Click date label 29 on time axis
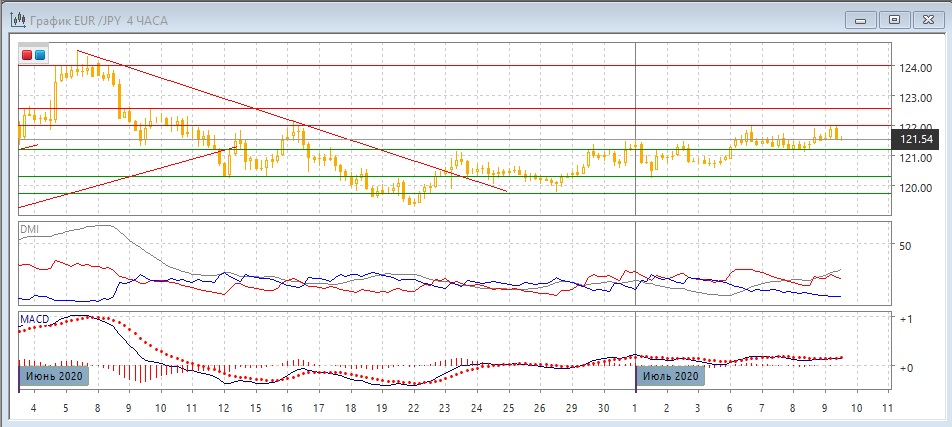Image resolution: width=952 pixels, height=427 pixels. (x=572, y=408)
